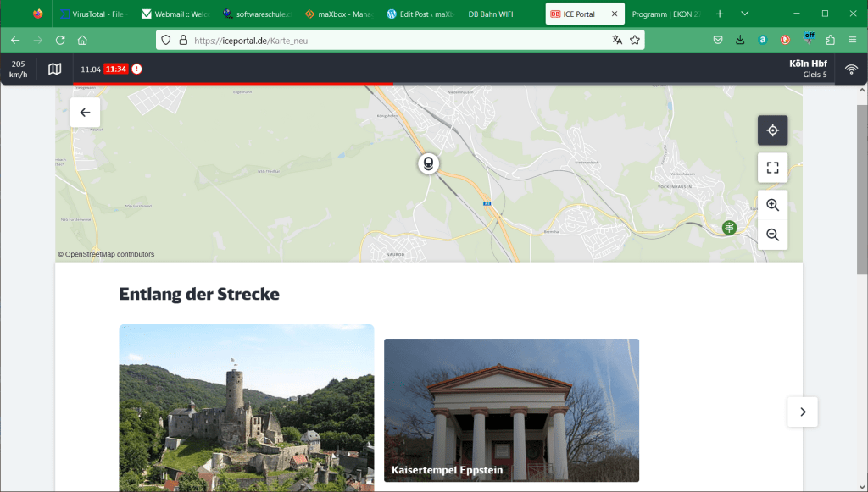868x492 pixels.
Task: Zoom out on the map
Action: click(772, 235)
